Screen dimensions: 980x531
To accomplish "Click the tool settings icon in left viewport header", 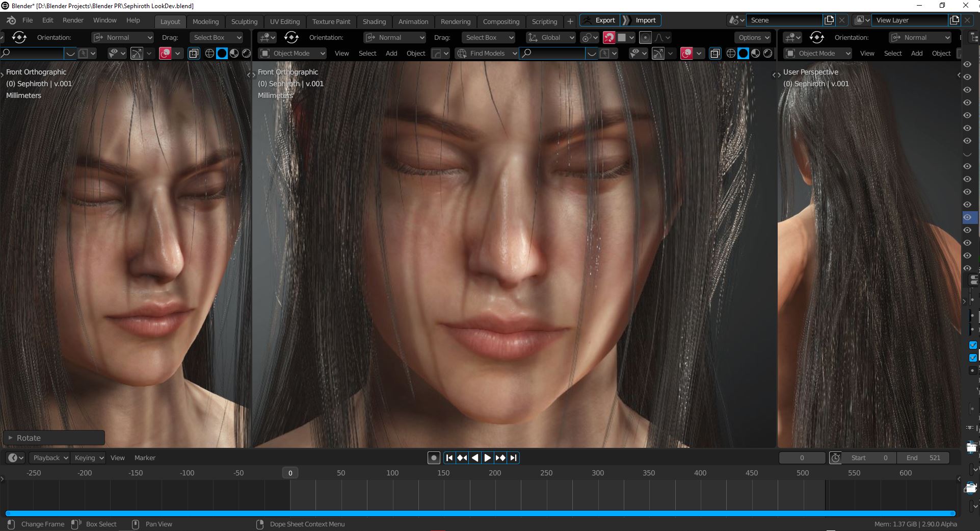I will click(x=19, y=37).
